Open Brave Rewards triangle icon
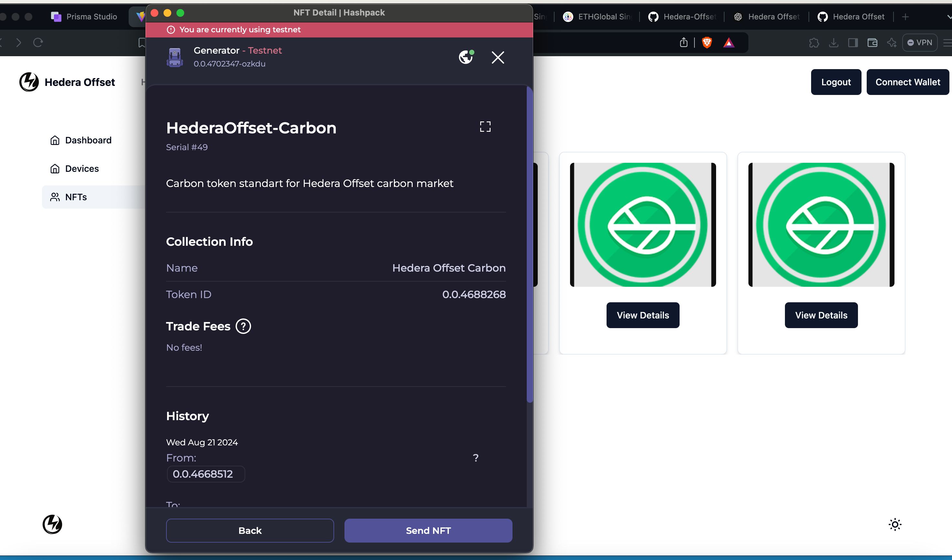952x560 pixels. pos(729,43)
